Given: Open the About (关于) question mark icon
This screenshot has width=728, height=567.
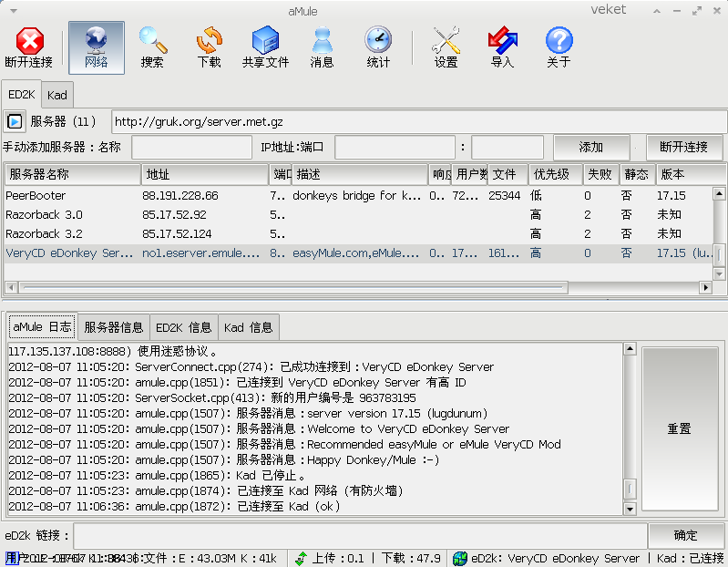Looking at the screenshot, I should pyautogui.click(x=559, y=40).
